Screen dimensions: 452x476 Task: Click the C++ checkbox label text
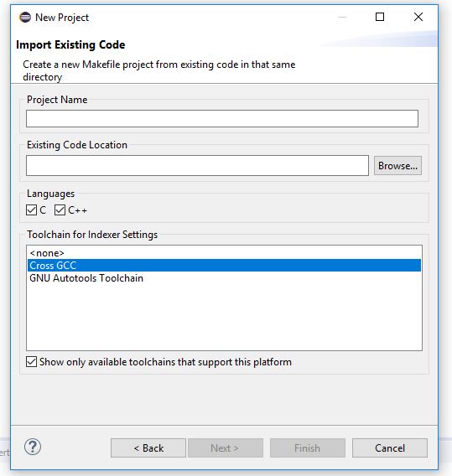click(77, 210)
